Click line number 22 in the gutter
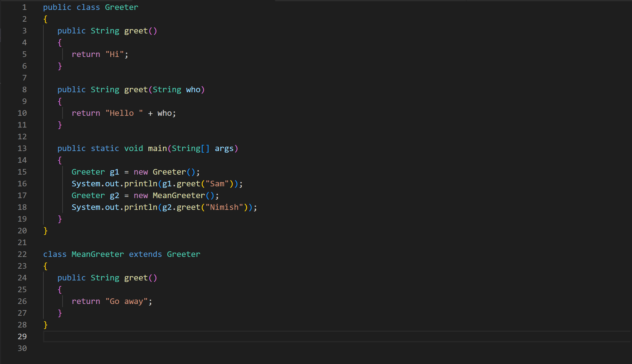This screenshot has width=632, height=364. tap(22, 254)
